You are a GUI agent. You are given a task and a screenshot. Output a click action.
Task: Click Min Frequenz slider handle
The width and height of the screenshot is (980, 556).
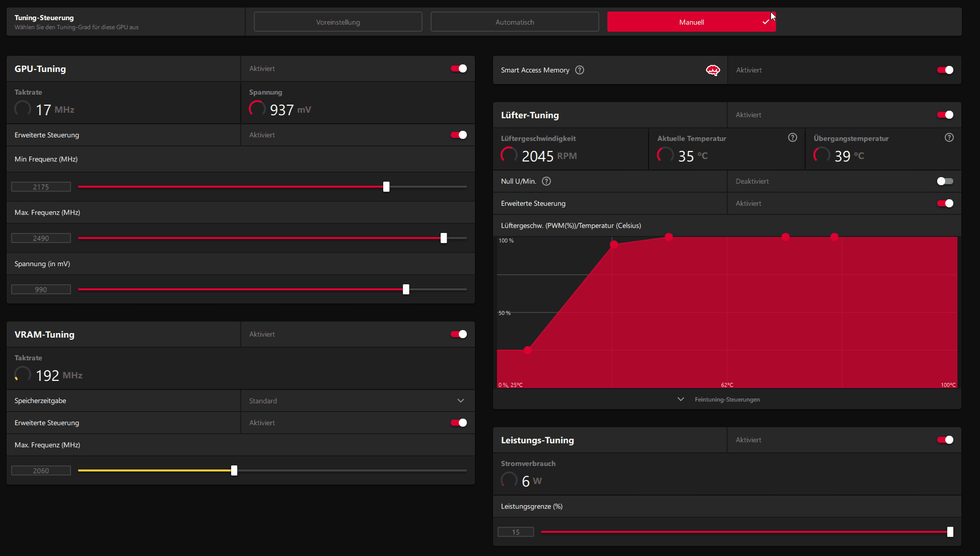(x=386, y=187)
